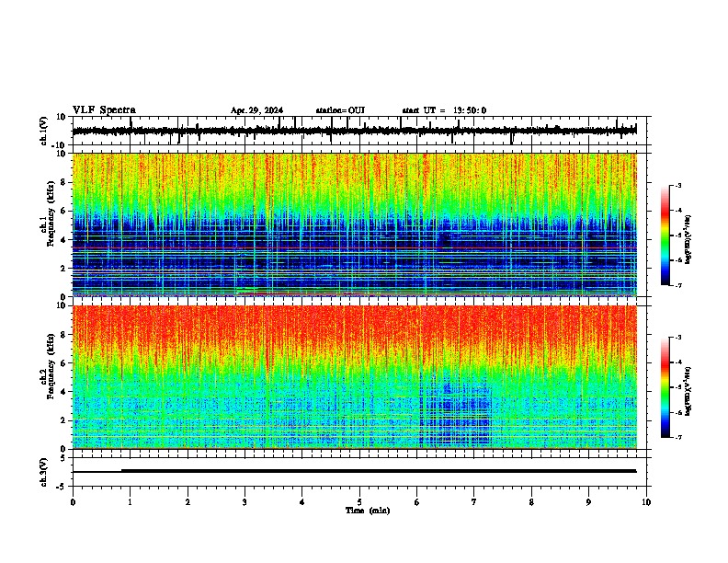Click the ch.2 color bar log(PSD) unit label

688,391
